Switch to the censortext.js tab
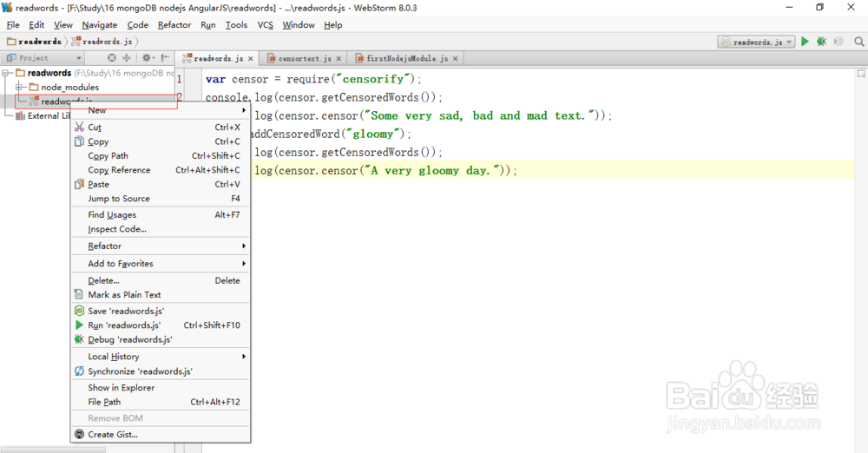This screenshot has width=868, height=453. point(305,58)
